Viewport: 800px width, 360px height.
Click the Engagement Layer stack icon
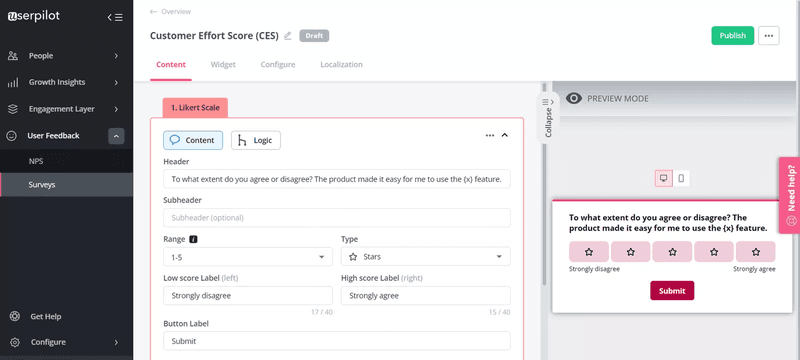13,109
